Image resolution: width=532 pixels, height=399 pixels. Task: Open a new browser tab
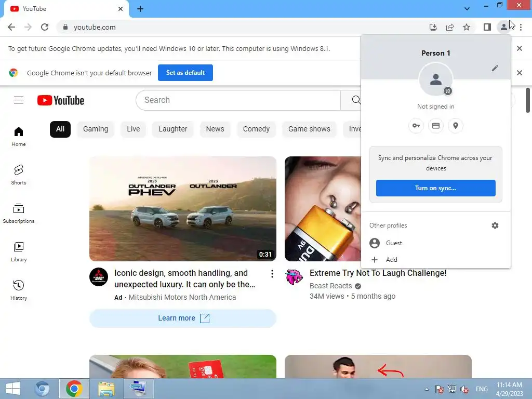pyautogui.click(x=140, y=9)
